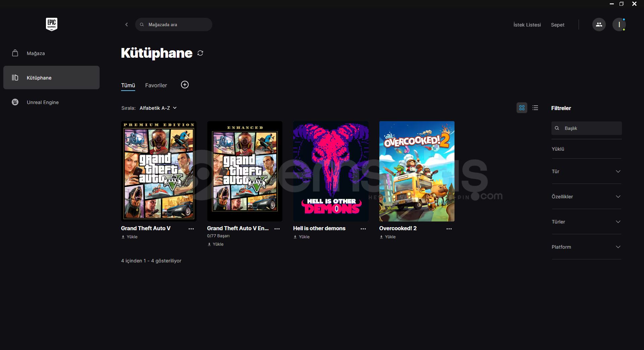This screenshot has width=644, height=350.
Task: Click the Hell is other demons title
Action: (x=319, y=228)
